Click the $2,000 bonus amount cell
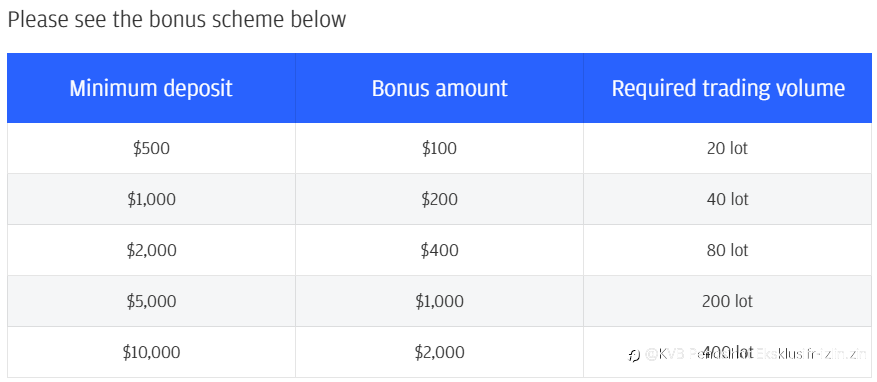The height and width of the screenshot is (382, 877). pyautogui.click(x=440, y=352)
